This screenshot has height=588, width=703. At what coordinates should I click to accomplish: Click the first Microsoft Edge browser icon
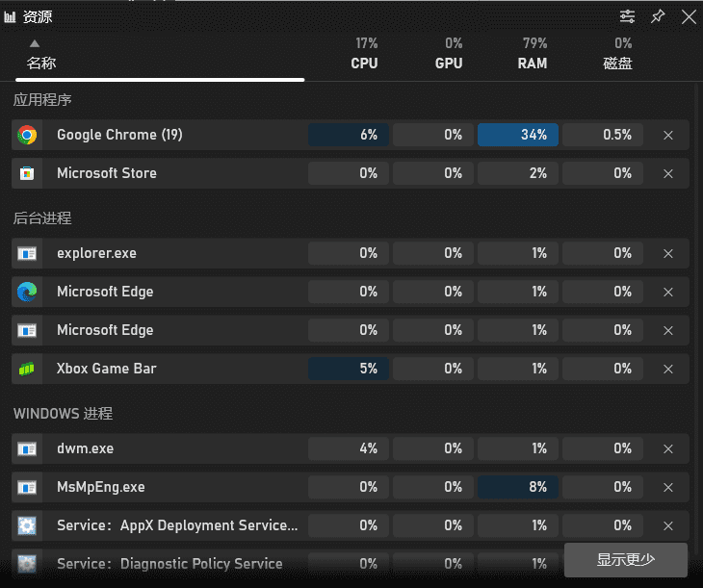27,292
